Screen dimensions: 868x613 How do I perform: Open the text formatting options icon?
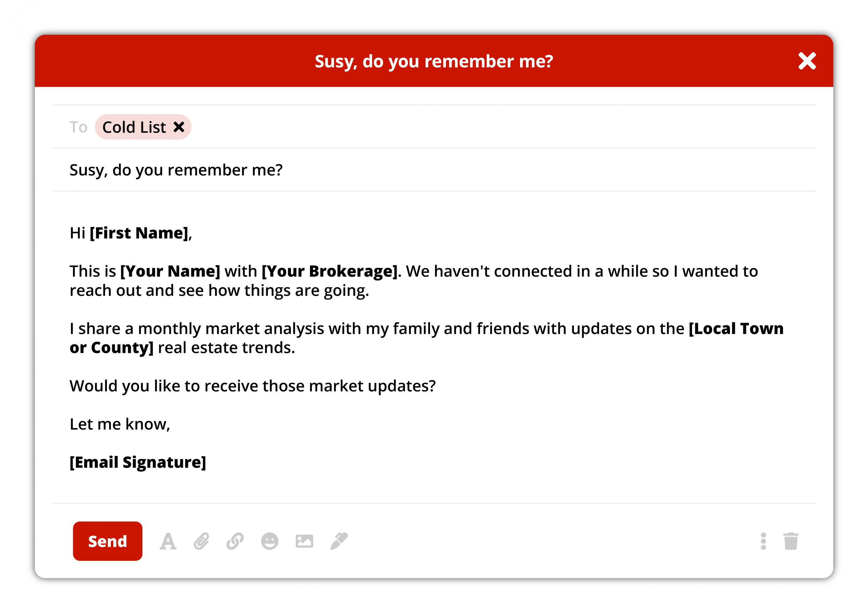(x=168, y=541)
